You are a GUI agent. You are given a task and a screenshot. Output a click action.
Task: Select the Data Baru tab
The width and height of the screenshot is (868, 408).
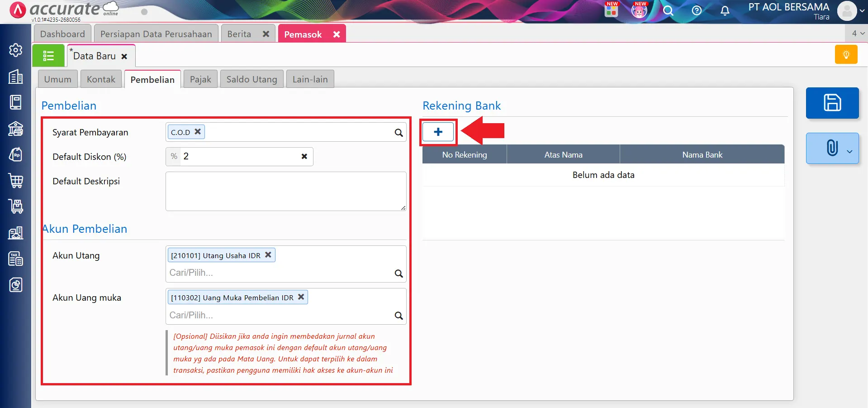(95, 56)
